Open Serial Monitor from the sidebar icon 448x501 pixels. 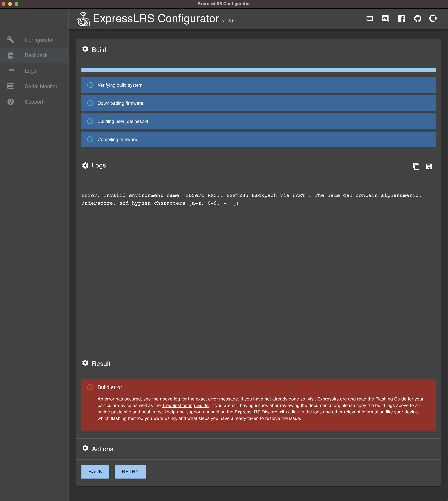point(11,86)
